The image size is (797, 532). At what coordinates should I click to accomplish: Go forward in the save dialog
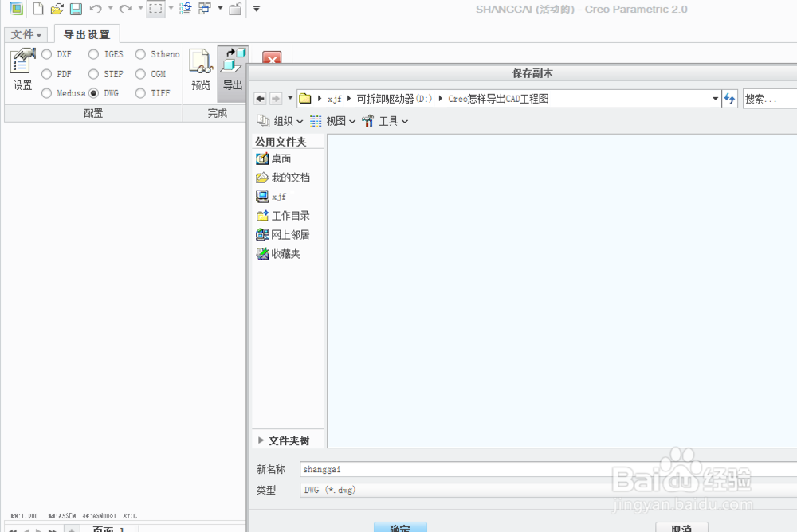[276, 98]
